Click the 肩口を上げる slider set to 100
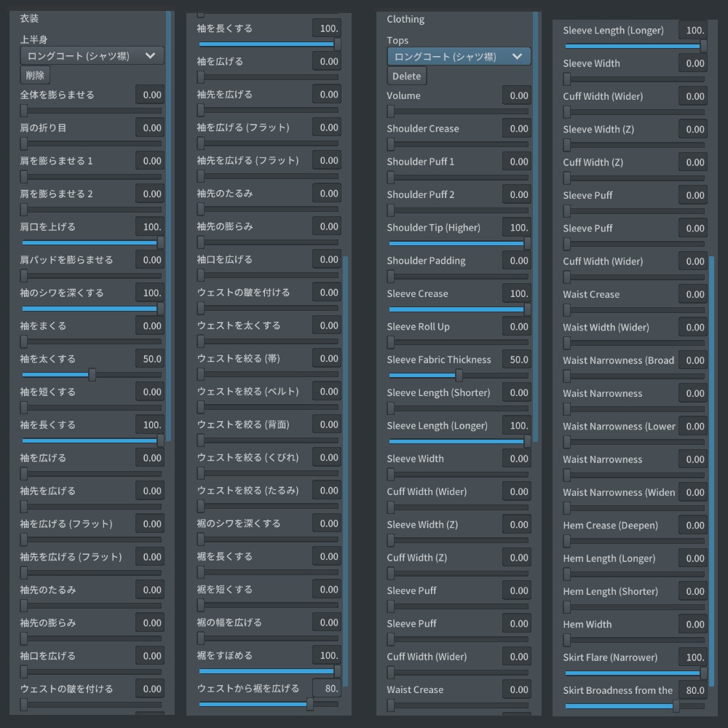The width and height of the screenshot is (728, 728). point(91,242)
